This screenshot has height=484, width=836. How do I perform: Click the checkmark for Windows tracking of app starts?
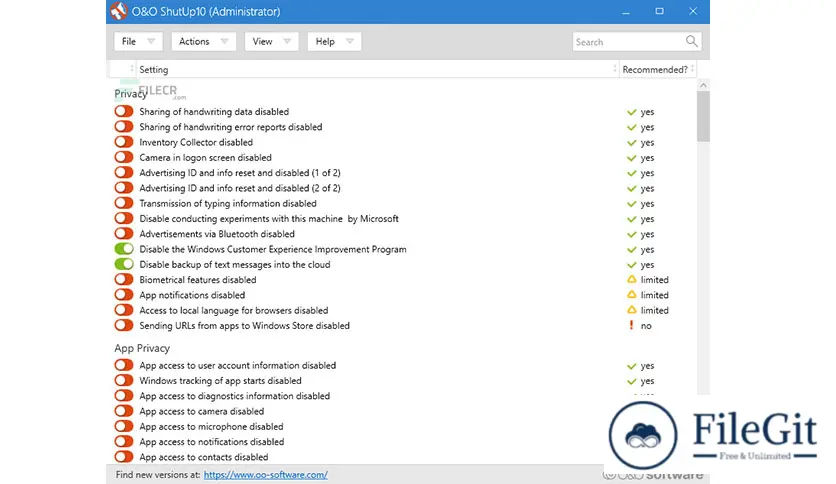pos(632,381)
